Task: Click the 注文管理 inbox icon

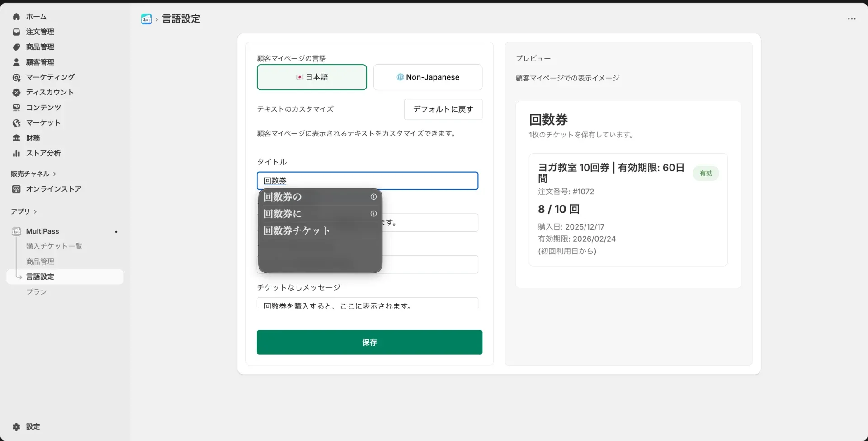Action: click(x=16, y=32)
